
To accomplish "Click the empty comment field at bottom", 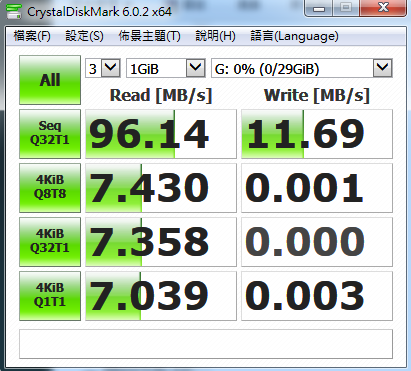I will point(206,344).
